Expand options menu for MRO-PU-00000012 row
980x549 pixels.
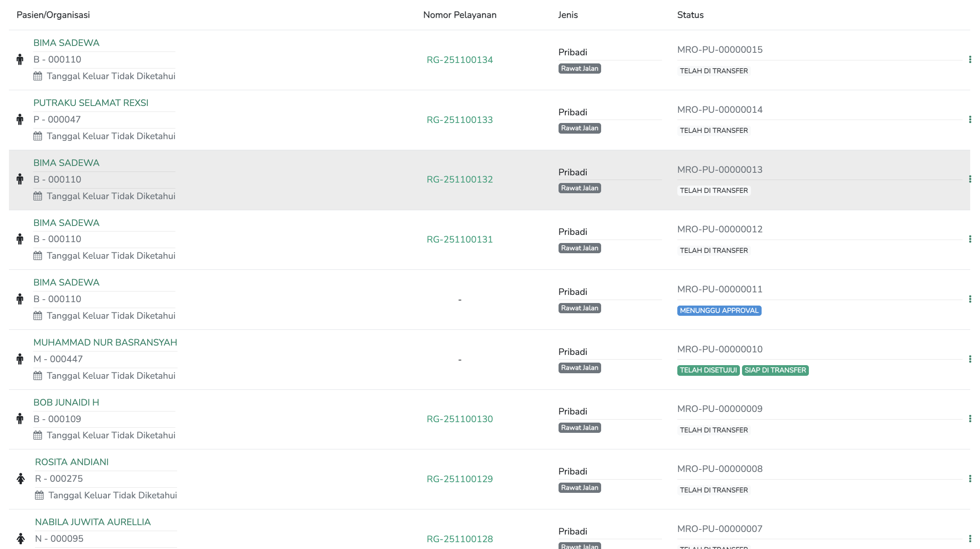(x=970, y=239)
